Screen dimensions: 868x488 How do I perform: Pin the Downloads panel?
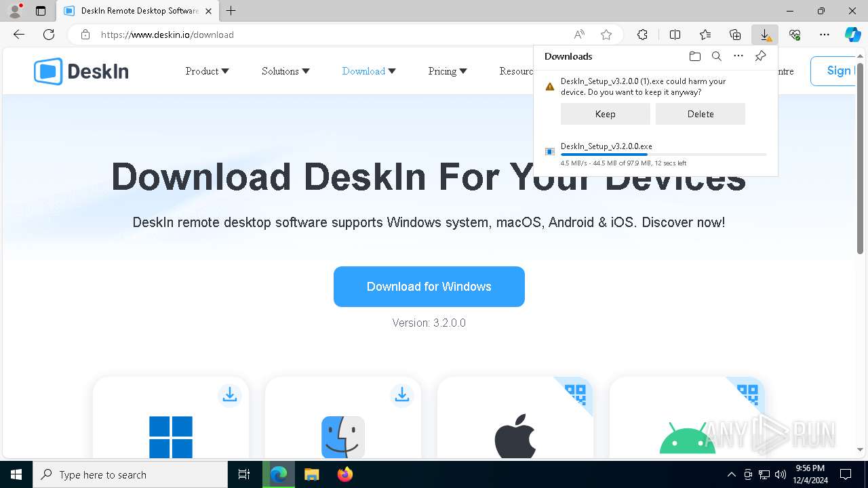click(760, 56)
